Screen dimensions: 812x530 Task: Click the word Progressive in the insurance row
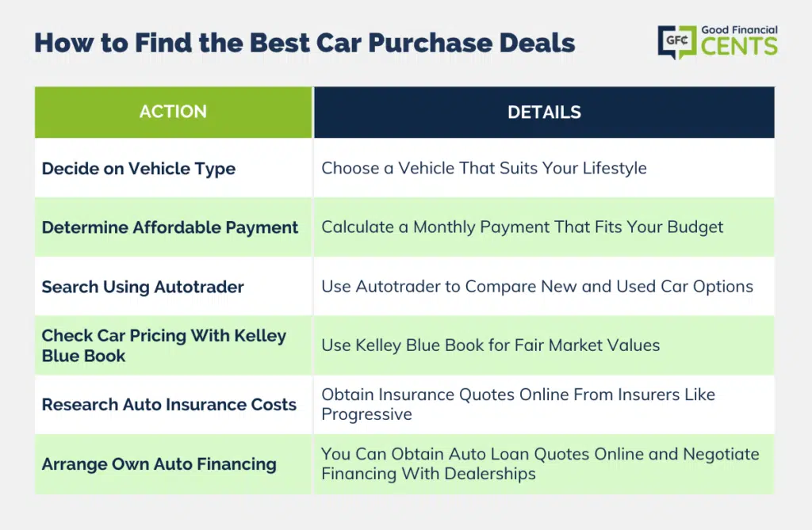point(366,414)
